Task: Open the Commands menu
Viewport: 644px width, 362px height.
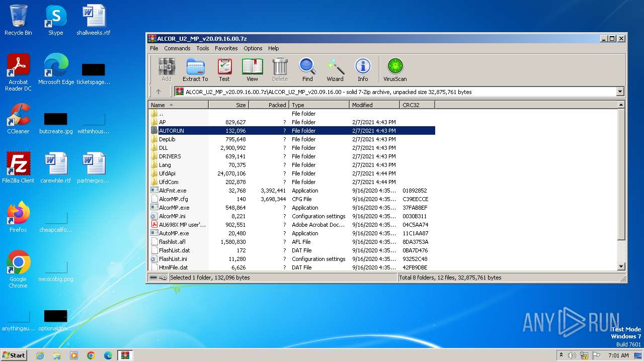Action: (x=177, y=48)
